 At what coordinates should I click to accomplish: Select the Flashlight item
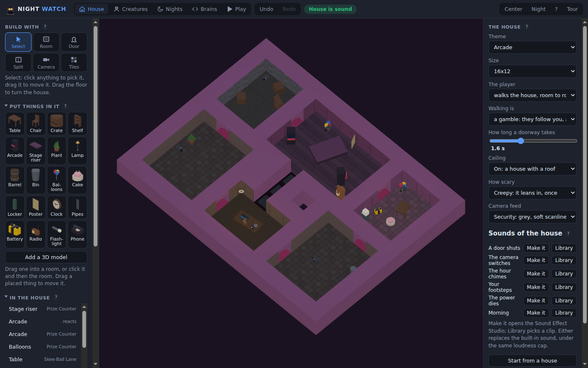click(57, 234)
